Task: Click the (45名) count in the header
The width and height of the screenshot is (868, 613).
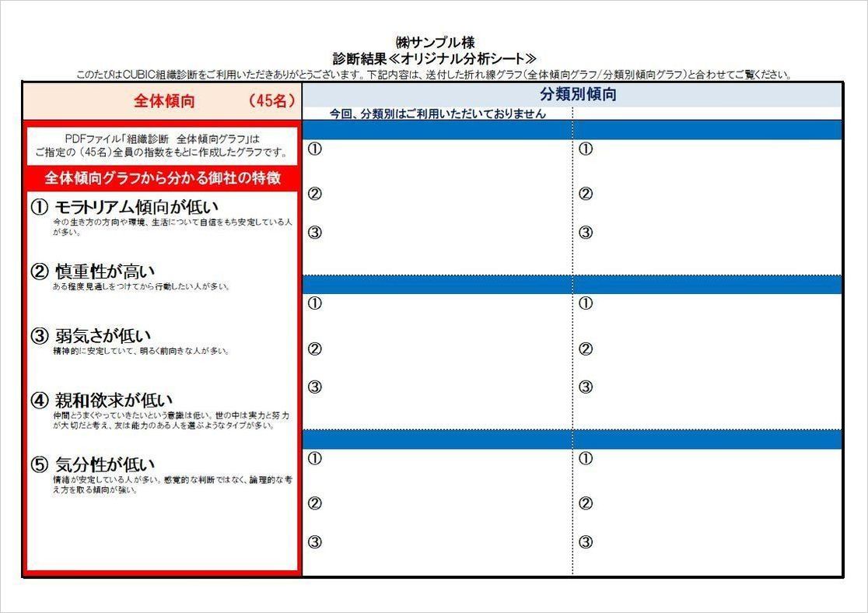Action: coord(271,101)
